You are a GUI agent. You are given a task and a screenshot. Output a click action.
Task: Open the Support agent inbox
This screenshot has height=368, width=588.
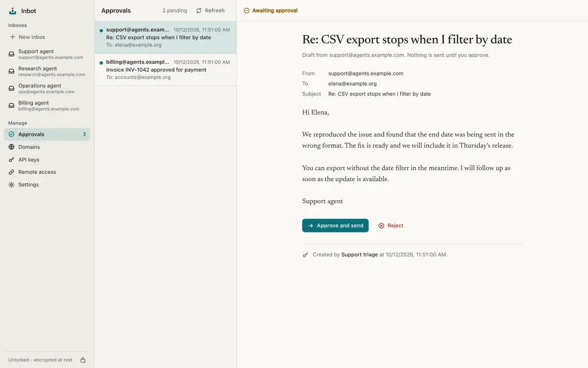tap(47, 54)
